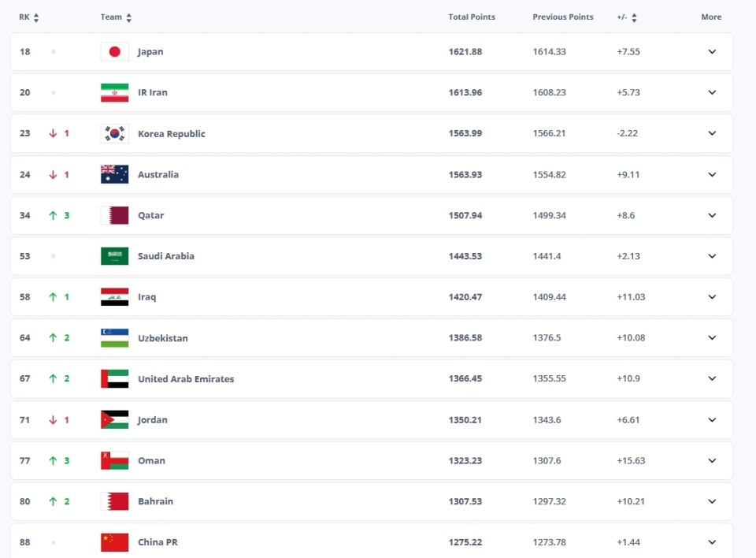756x558 pixels.
Task: Expand the Japan row details chevron
Action: 712,52
